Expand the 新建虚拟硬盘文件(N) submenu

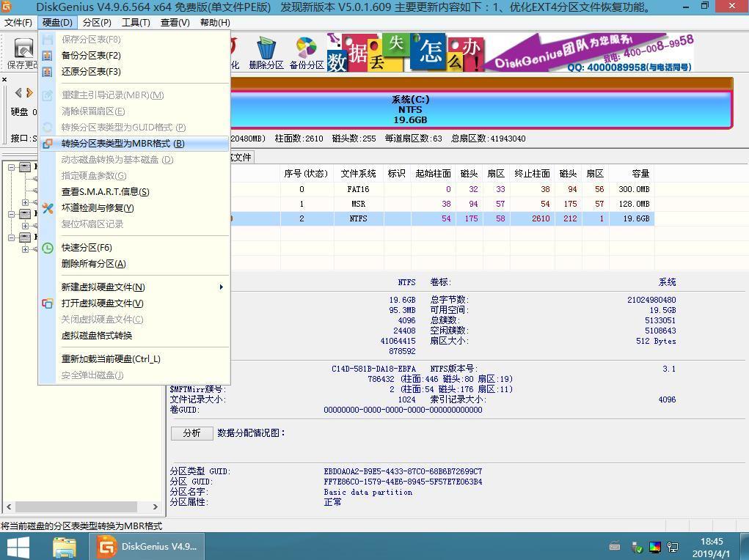[x=134, y=287]
